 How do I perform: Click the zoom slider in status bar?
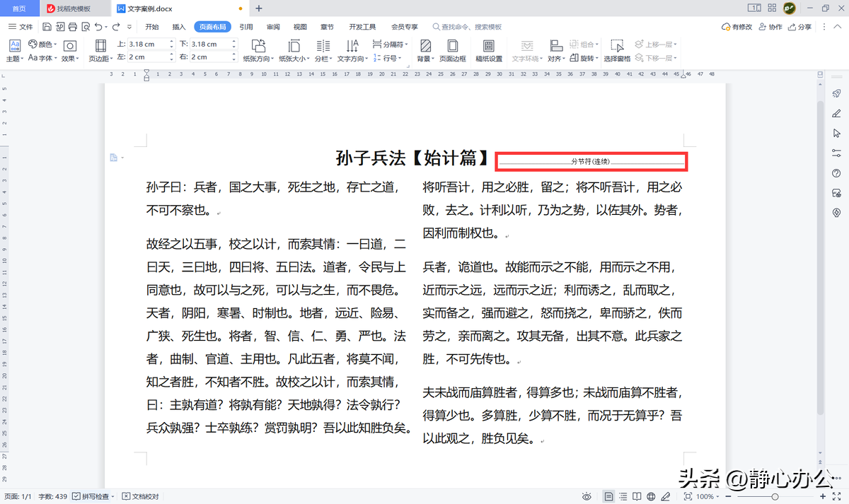coord(774,497)
